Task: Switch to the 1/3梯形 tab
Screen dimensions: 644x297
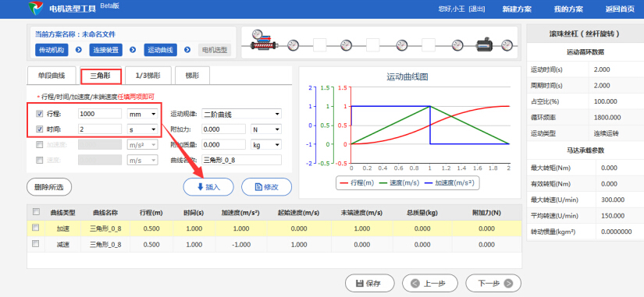Action: click(148, 76)
